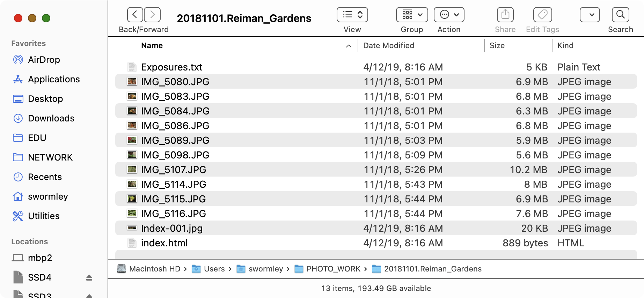Sort files by Date Modified column
The height and width of the screenshot is (298, 644).
388,46
